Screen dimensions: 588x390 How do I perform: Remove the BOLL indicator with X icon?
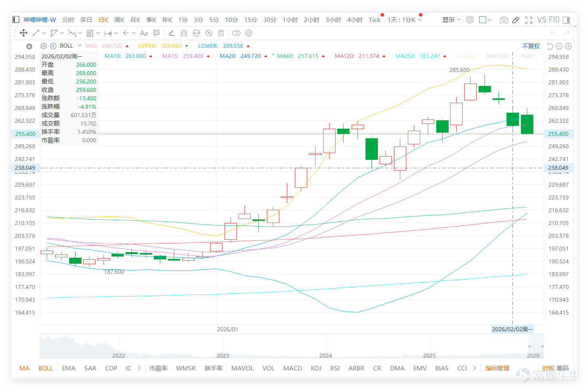coord(53,46)
